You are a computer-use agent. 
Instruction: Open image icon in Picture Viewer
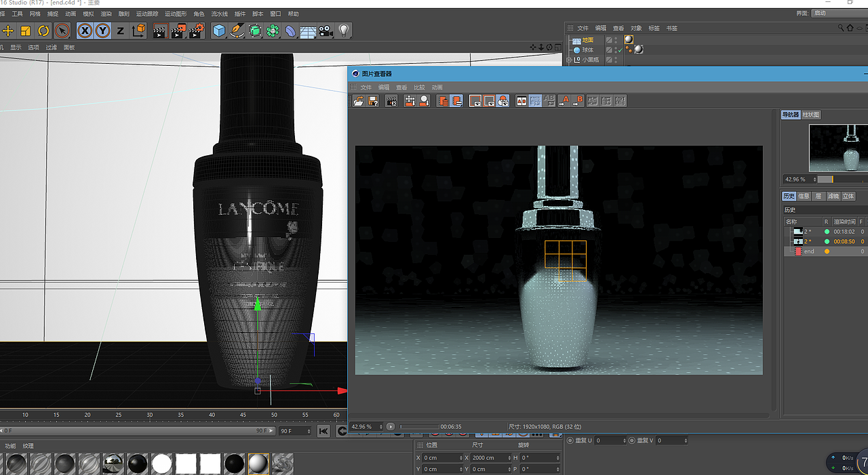coord(359,101)
